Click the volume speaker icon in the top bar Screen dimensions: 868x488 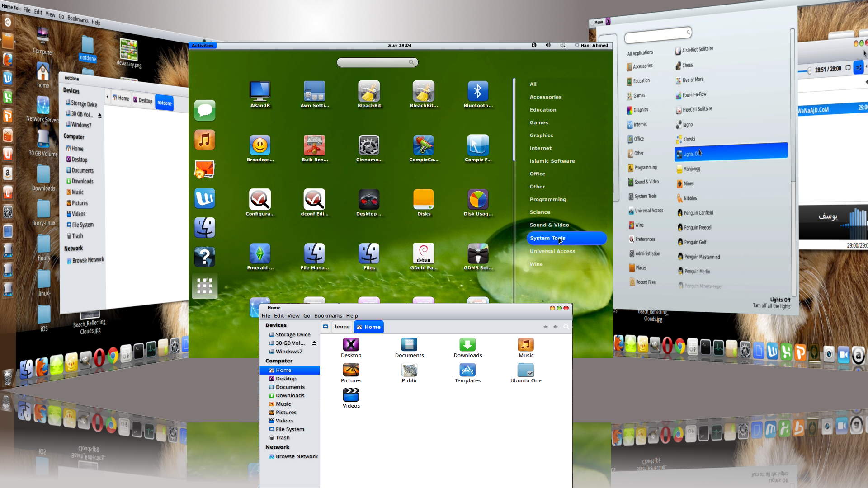click(x=548, y=45)
